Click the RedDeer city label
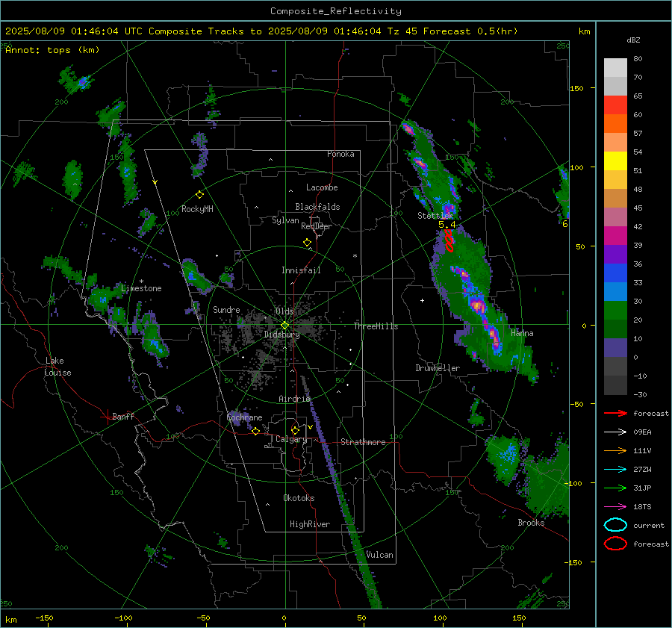672x628 pixels. [317, 226]
